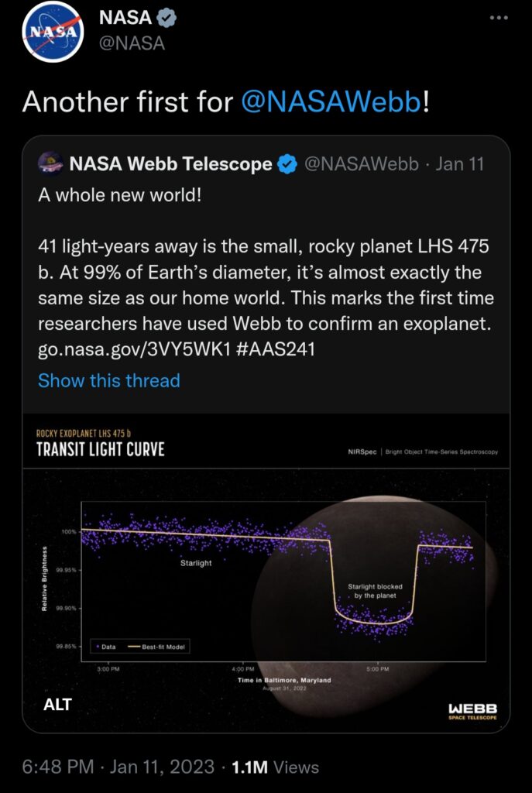The height and width of the screenshot is (793, 532).
Task: Follow the blue @NASAWebb mention link
Action: click(x=331, y=103)
